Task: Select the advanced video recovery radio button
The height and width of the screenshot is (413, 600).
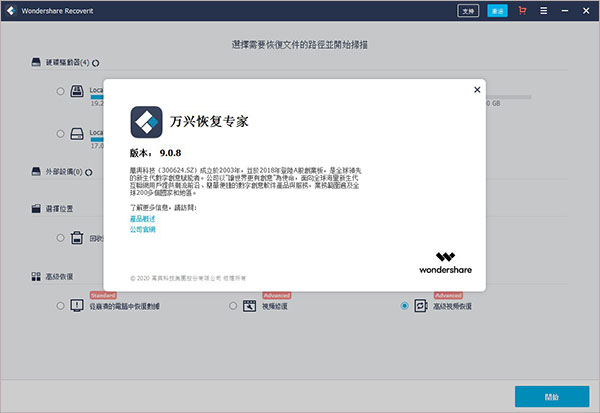Action: [x=404, y=306]
